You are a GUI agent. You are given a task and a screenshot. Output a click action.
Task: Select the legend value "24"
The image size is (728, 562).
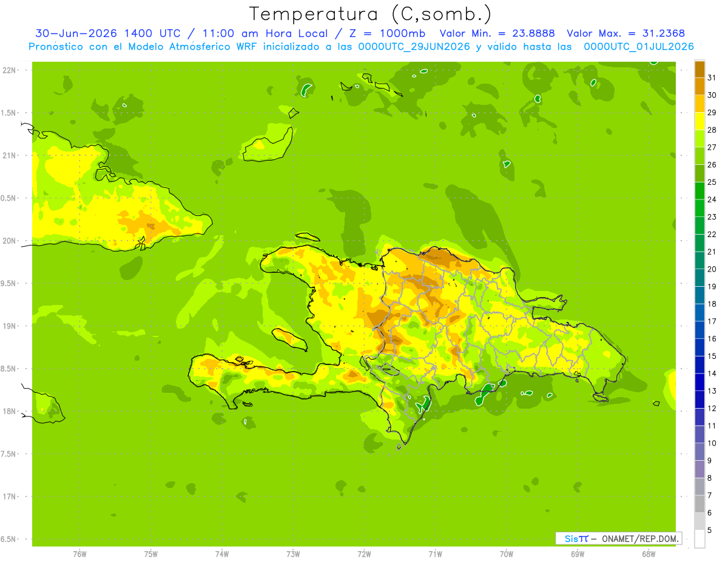[712, 199]
